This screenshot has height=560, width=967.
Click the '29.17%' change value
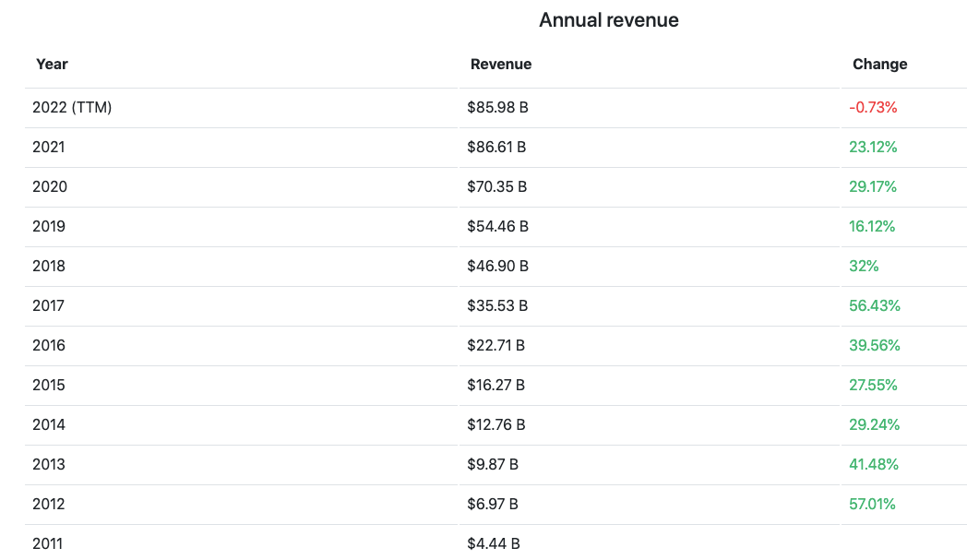(873, 186)
